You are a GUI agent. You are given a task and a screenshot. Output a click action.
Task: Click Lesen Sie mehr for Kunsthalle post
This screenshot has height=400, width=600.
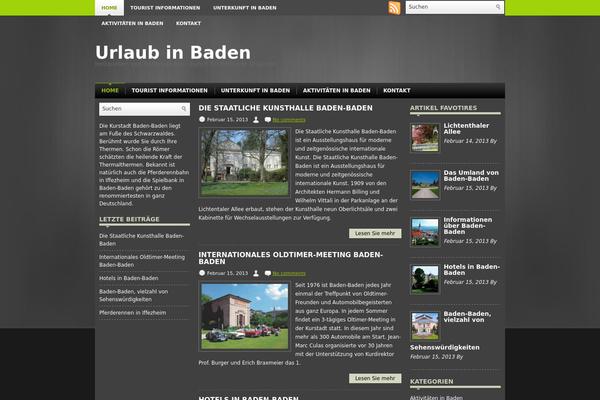coord(375,233)
